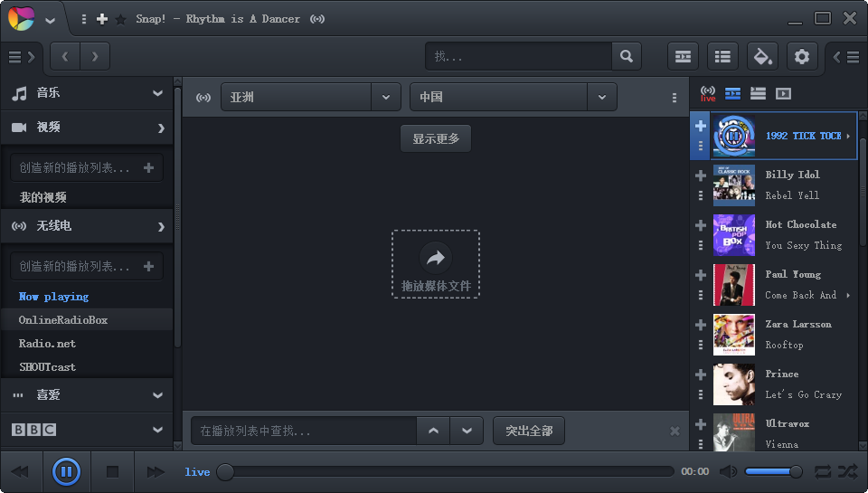Stop playback with the square button
Image resolution: width=868 pixels, height=493 pixels.
[x=112, y=472]
